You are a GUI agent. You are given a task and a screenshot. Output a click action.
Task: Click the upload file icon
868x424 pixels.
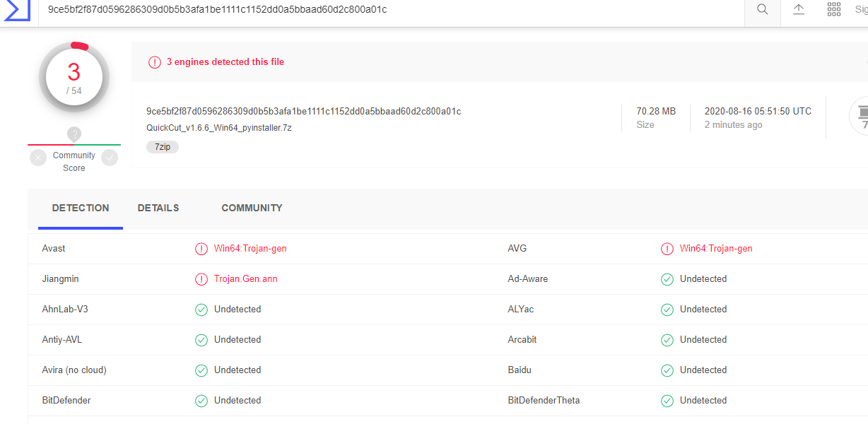pos(799,10)
